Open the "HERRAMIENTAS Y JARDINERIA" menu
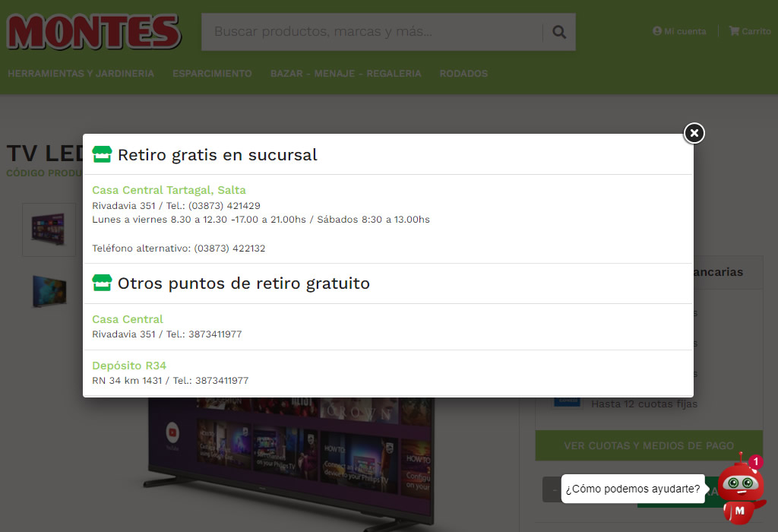 click(81, 74)
